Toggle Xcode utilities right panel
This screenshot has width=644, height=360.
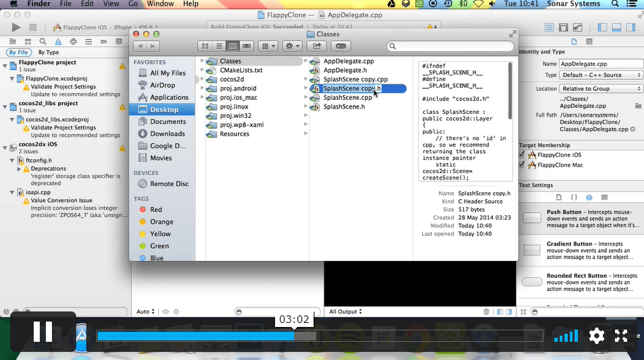(631, 28)
